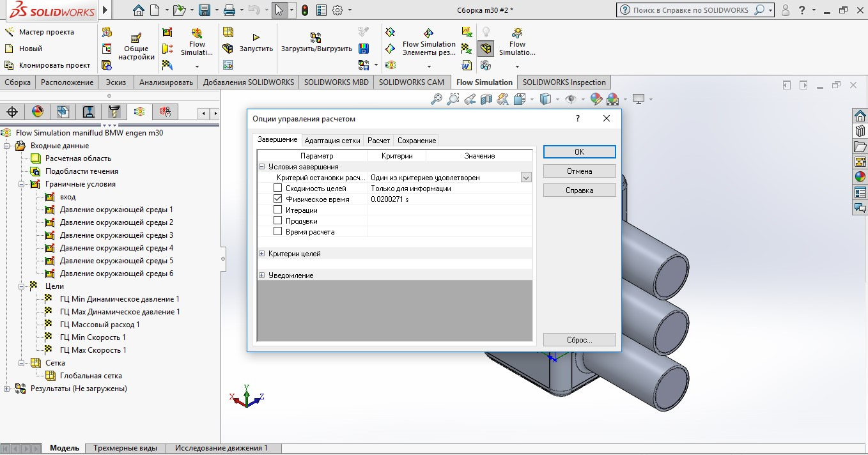This screenshot has height=455, width=868.
Task: Click OK in calculation options dialog
Action: [579, 152]
